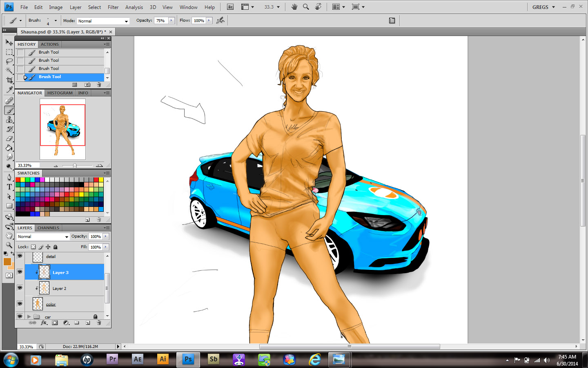Viewport: 588px width, 368px height.
Task: Select the Crop tool
Action: click(9, 80)
